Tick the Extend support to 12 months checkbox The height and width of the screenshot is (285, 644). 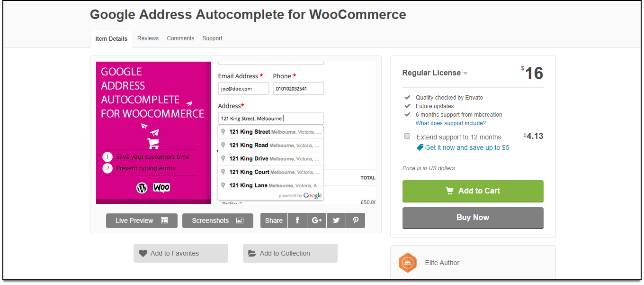[407, 136]
